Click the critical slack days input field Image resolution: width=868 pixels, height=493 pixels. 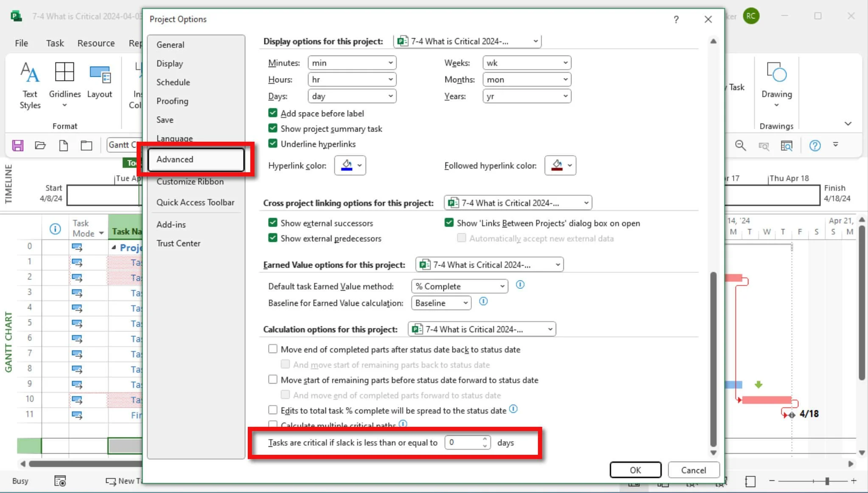tap(463, 443)
